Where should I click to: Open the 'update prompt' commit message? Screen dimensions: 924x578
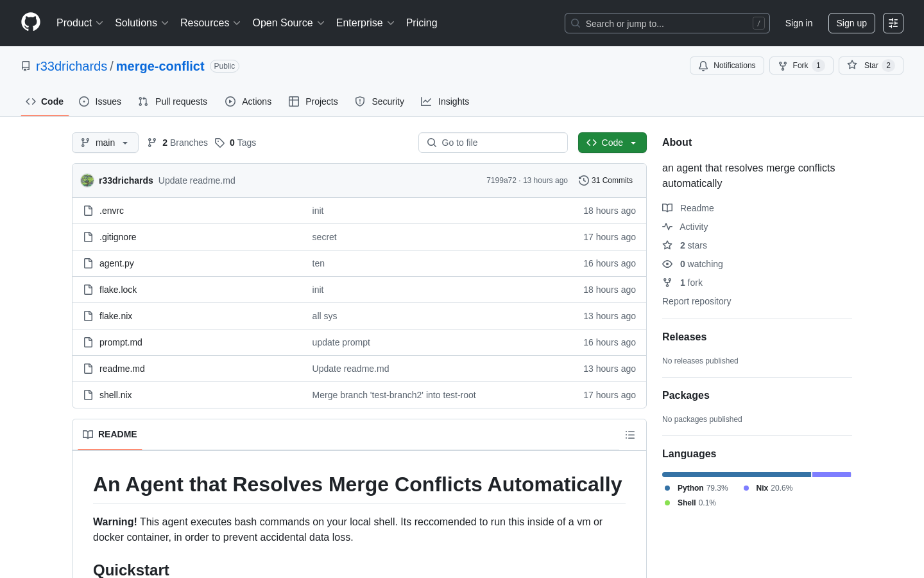coord(341,342)
